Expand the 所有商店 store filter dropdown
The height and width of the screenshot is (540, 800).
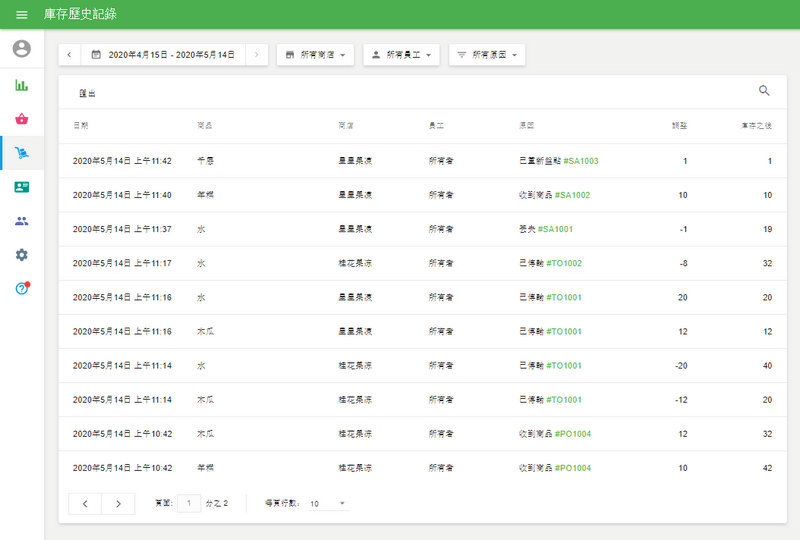(315, 55)
